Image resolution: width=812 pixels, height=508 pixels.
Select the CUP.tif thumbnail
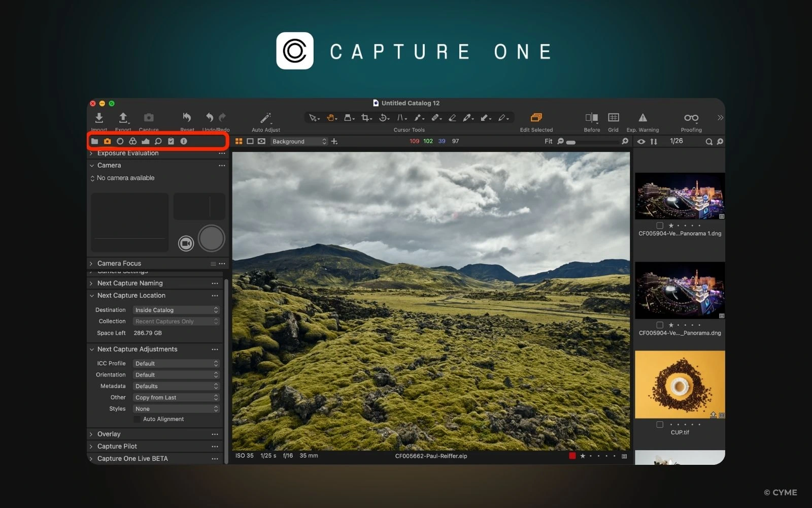point(680,385)
